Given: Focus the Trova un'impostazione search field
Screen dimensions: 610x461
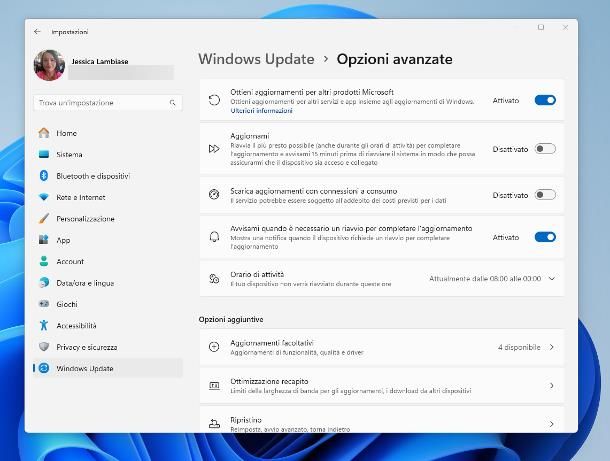Looking at the screenshot, I should (x=108, y=103).
